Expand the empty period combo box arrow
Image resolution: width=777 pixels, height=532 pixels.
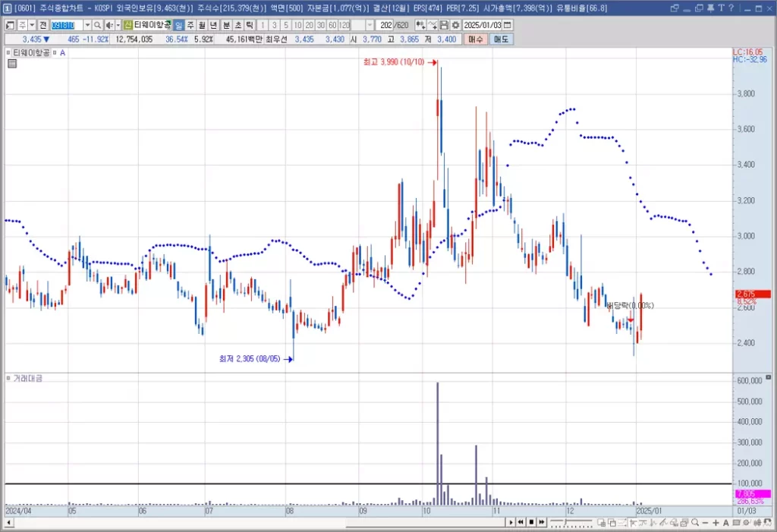370,25
